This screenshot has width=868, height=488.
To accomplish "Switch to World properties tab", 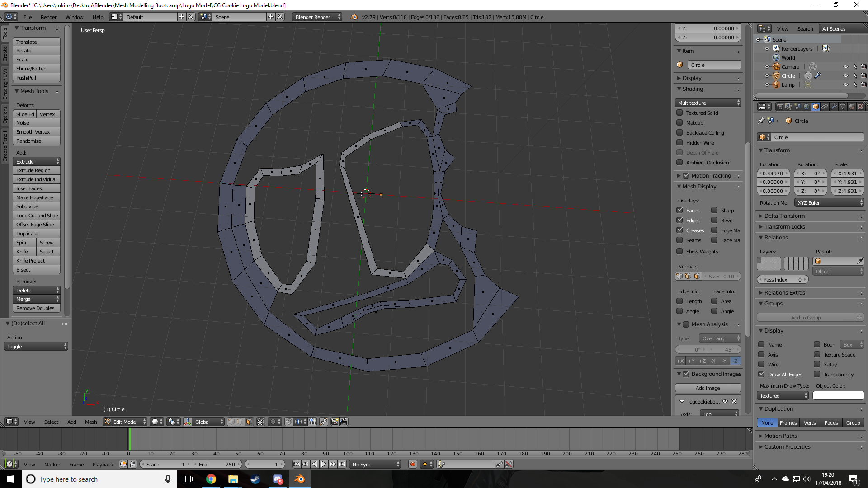I will click(x=807, y=107).
